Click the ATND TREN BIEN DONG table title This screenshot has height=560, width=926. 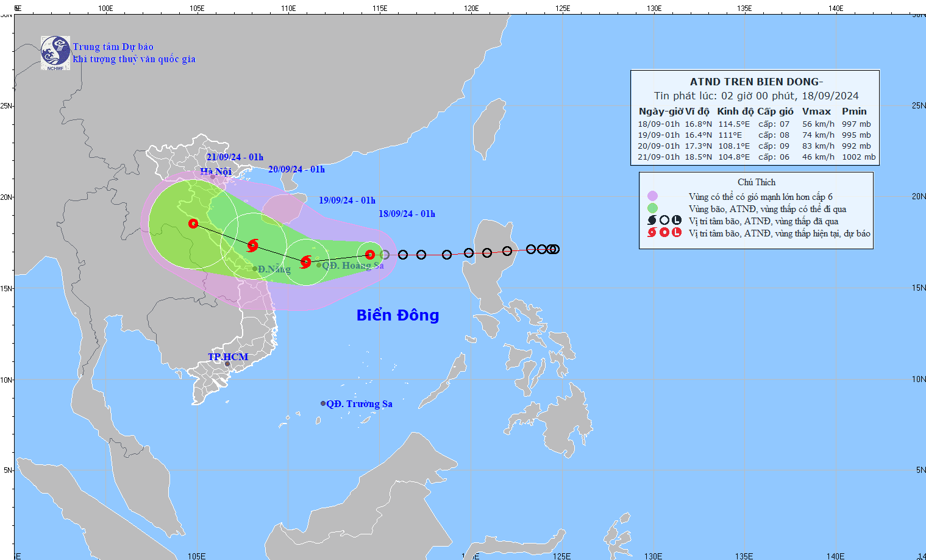pyautogui.click(x=756, y=82)
